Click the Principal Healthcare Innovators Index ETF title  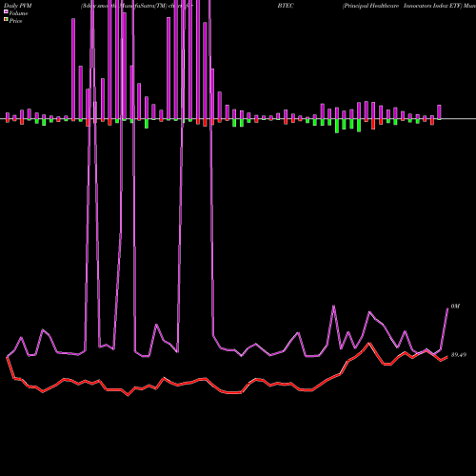(x=403, y=6)
